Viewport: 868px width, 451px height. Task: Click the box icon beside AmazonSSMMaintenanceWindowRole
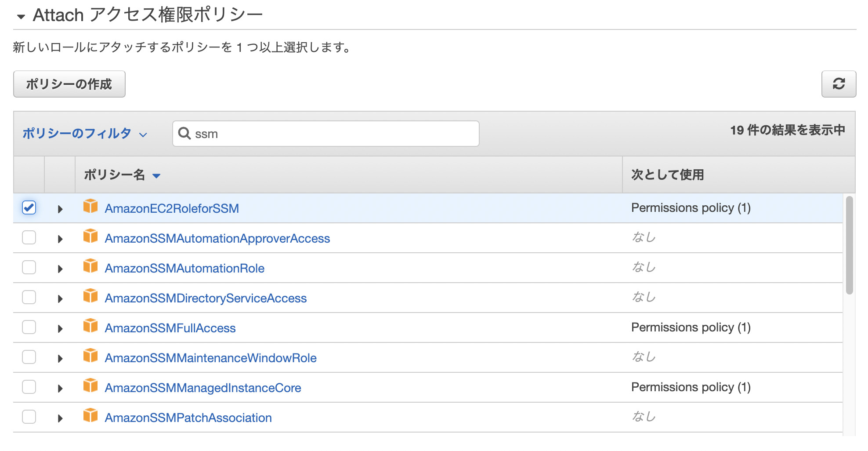(90, 356)
